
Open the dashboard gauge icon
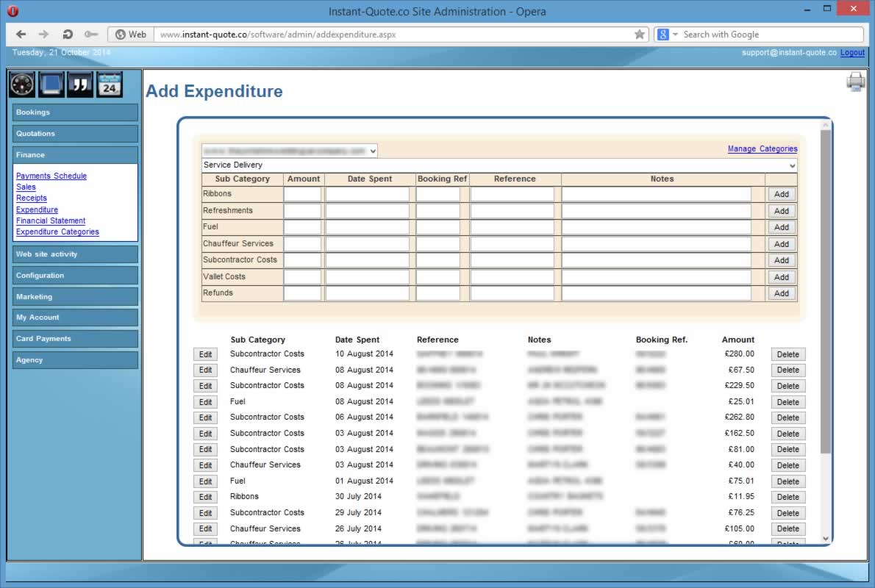[21, 85]
